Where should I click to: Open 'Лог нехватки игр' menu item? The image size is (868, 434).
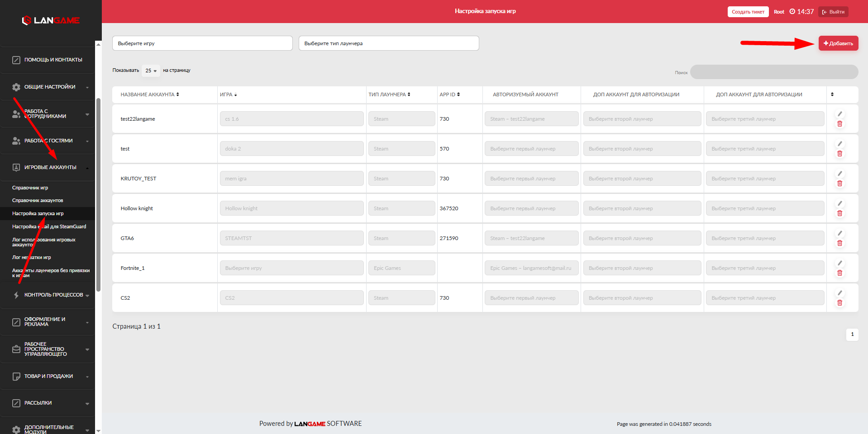click(31, 257)
